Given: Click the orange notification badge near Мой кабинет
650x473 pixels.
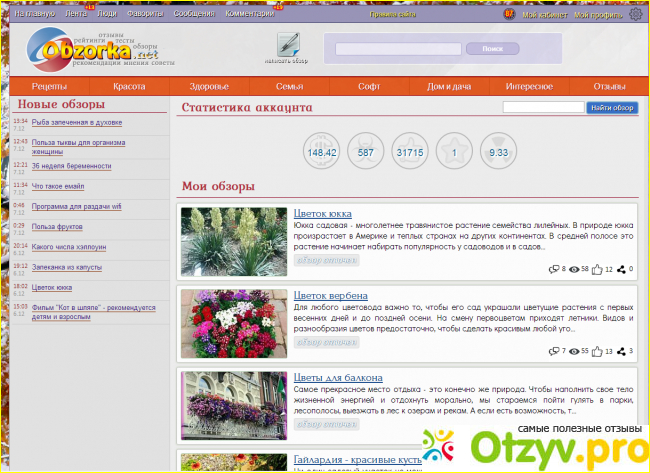Looking at the screenshot, I should point(509,14).
